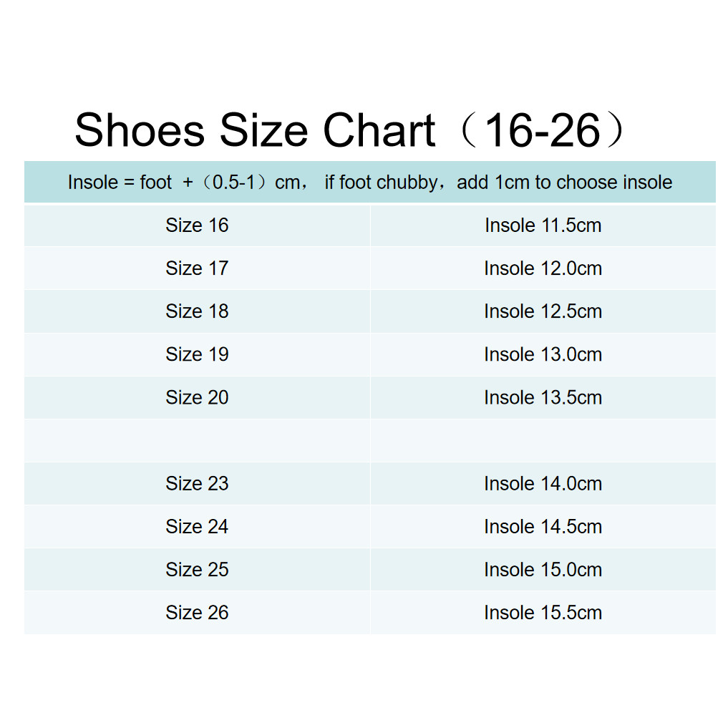Select the Size 23 cell
The image size is (728, 728).
pos(197,483)
